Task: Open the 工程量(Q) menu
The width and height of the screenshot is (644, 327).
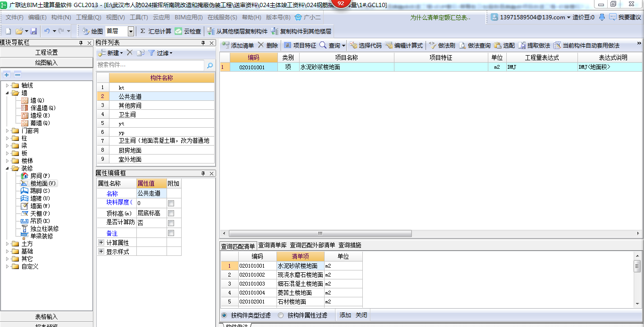Action: point(89,17)
